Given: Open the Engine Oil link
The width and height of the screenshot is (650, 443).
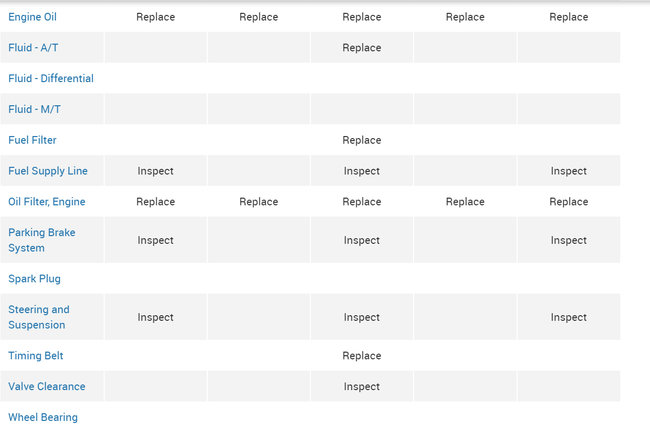Looking at the screenshot, I should coord(32,17).
